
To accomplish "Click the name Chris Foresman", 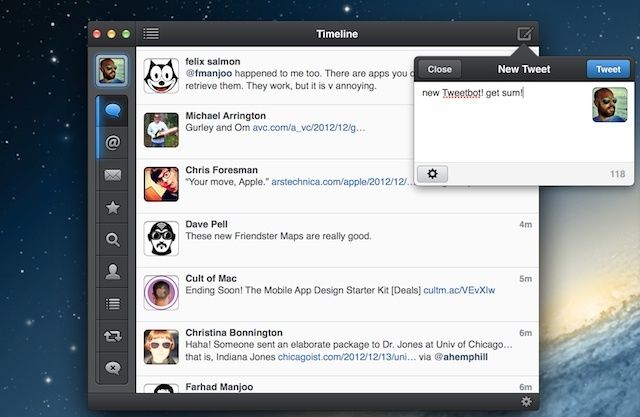I will tap(222, 170).
